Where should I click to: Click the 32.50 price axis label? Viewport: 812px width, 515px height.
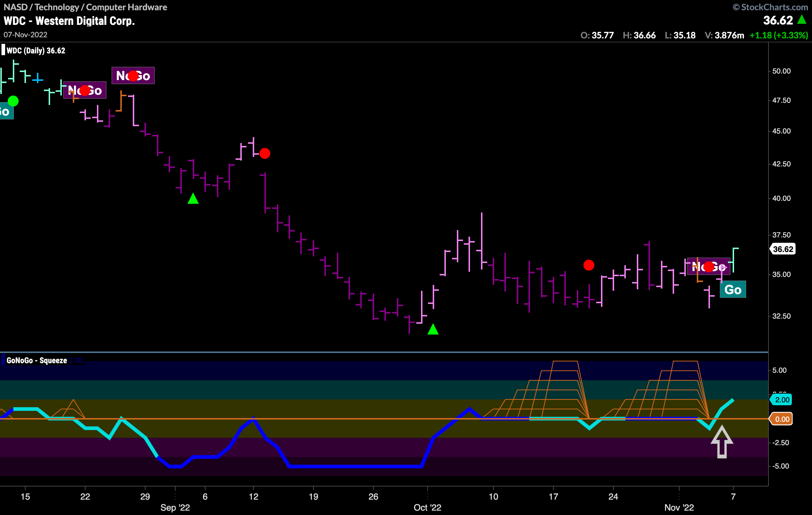tap(781, 316)
